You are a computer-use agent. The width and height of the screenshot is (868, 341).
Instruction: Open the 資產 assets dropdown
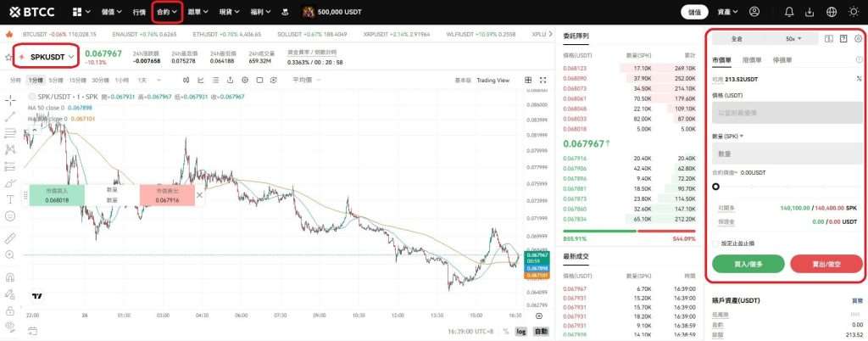pyautogui.click(x=727, y=12)
